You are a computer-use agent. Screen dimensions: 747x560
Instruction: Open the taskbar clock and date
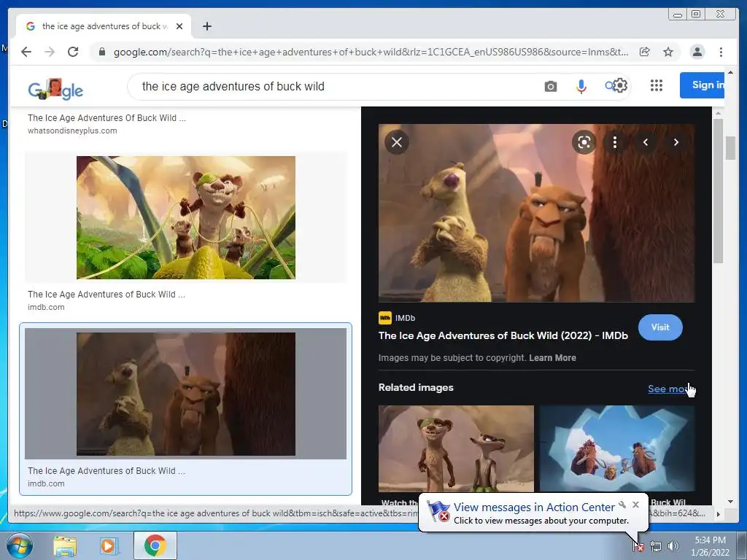[710, 546]
